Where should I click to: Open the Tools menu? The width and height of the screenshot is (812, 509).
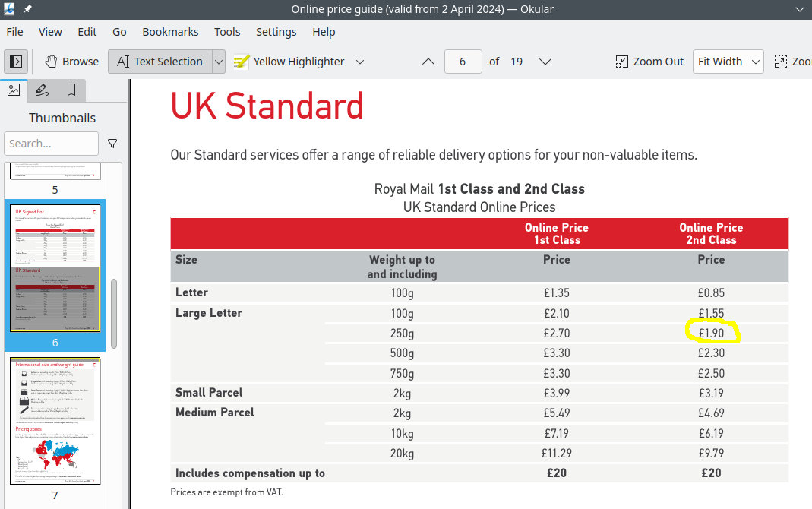(227, 32)
